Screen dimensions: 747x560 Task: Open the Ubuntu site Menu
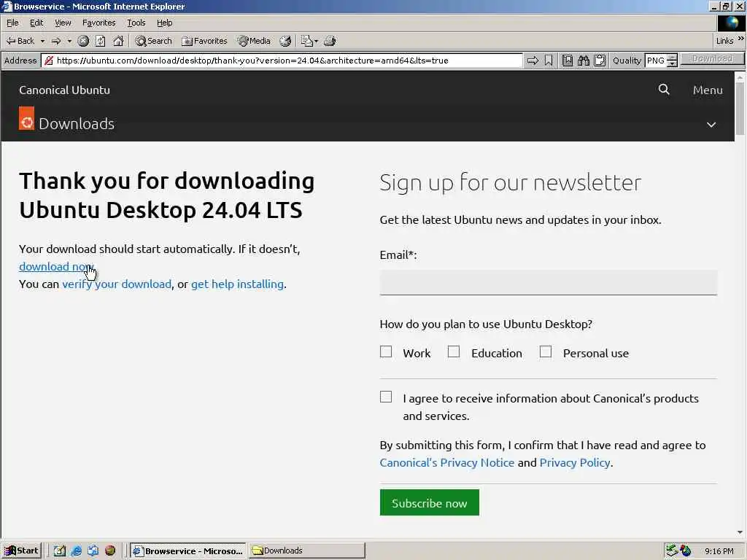[x=708, y=90]
